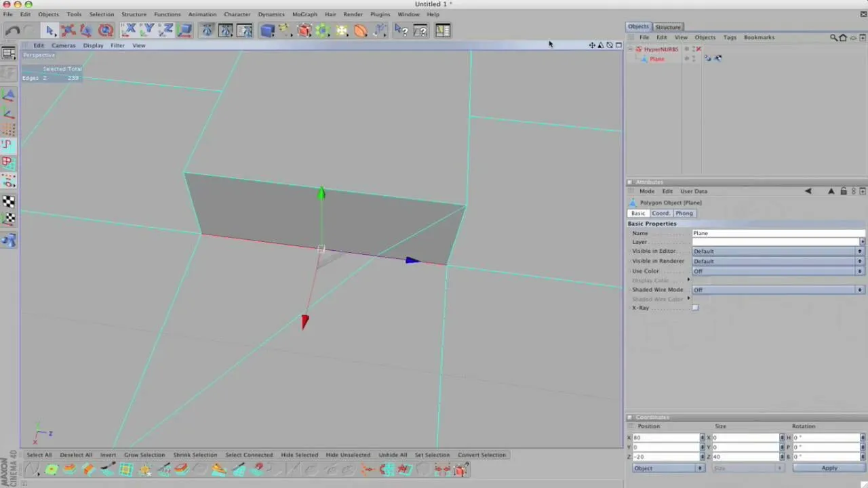Toggle X axis lock
This screenshot has width=868, height=488.
(129, 30)
